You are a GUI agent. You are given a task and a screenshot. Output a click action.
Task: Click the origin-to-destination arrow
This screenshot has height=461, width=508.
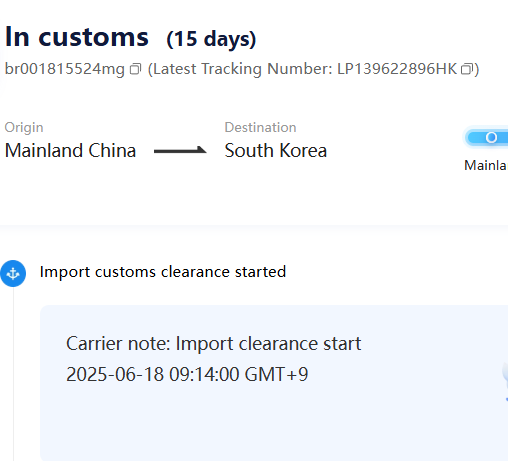tap(180, 151)
